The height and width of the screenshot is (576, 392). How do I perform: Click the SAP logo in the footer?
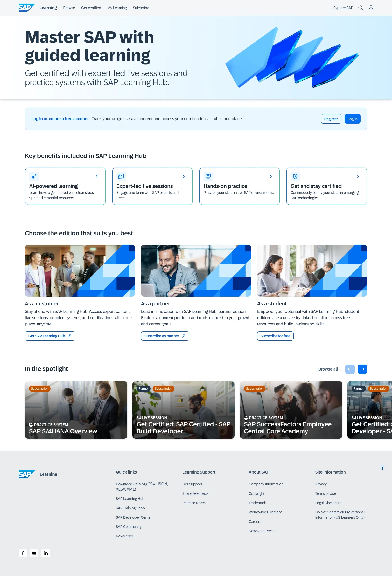[27, 474]
